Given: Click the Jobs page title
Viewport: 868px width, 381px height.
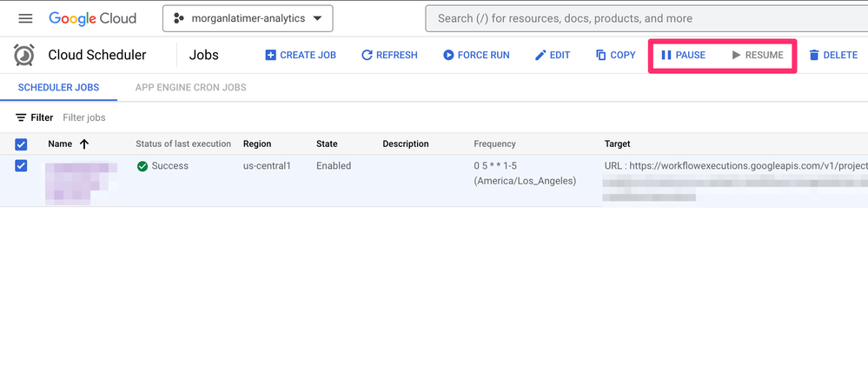Looking at the screenshot, I should pyautogui.click(x=203, y=55).
